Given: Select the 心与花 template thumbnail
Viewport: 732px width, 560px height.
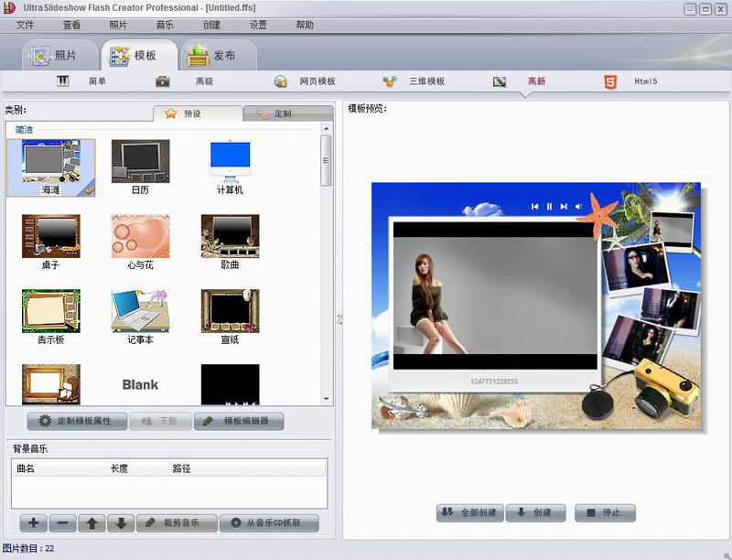Looking at the screenshot, I should click(140, 242).
